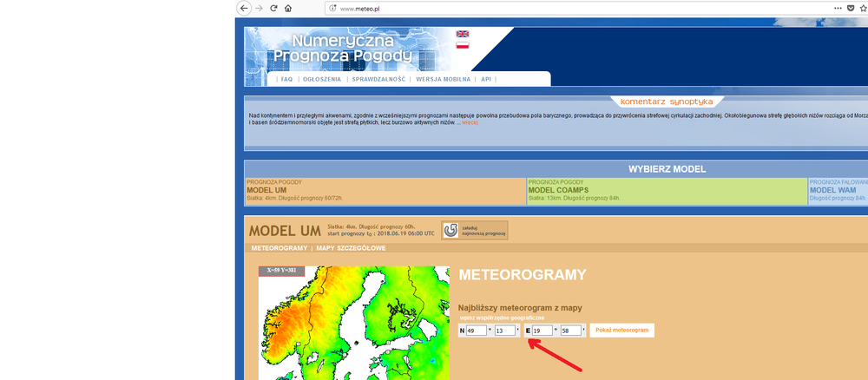Screen dimensions: 868x380
Task: Read more via the 'więcej' link
Action: click(x=470, y=123)
